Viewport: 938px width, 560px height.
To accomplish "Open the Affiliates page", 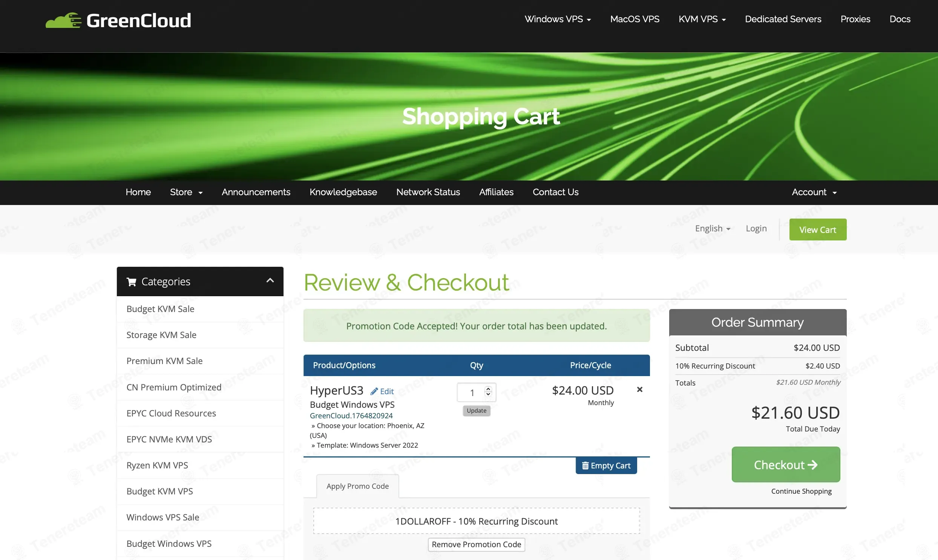I will 496,192.
